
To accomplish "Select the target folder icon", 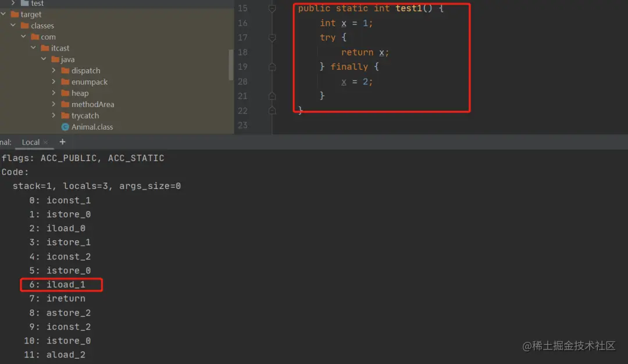I will coord(15,15).
